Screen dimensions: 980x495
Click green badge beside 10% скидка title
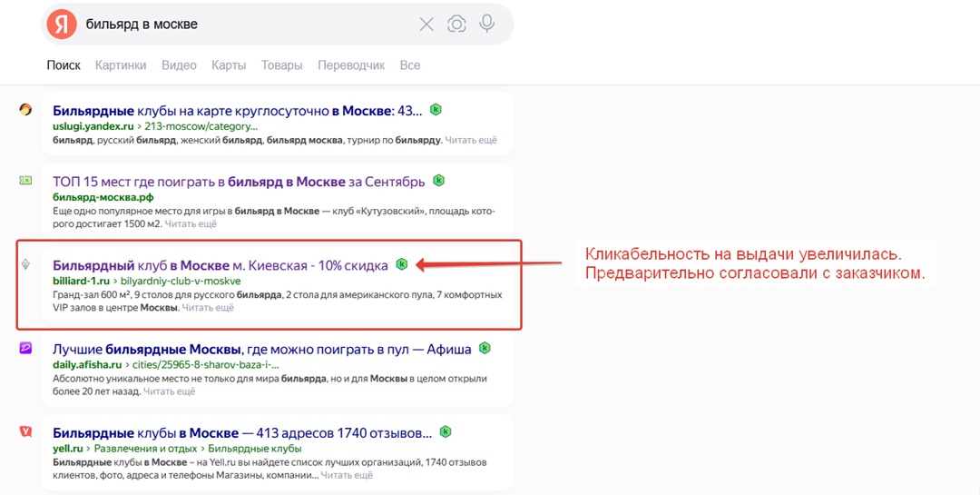402,264
